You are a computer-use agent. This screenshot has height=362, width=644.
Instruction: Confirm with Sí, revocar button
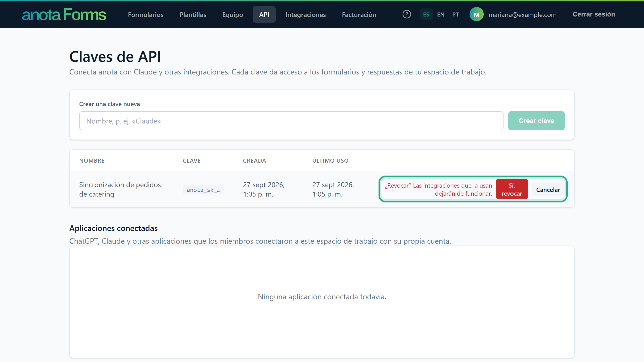point(512,189)
